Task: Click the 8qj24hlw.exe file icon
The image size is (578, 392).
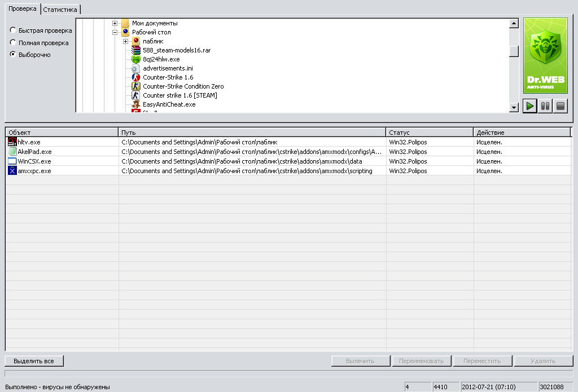Action: [x=136, y=59]
